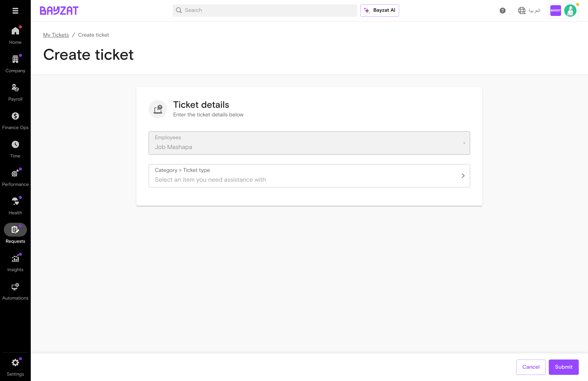The width and height of the screenshot is (588, 381).
Task: Click the Search input field
Action: click(x=265, y=10)
